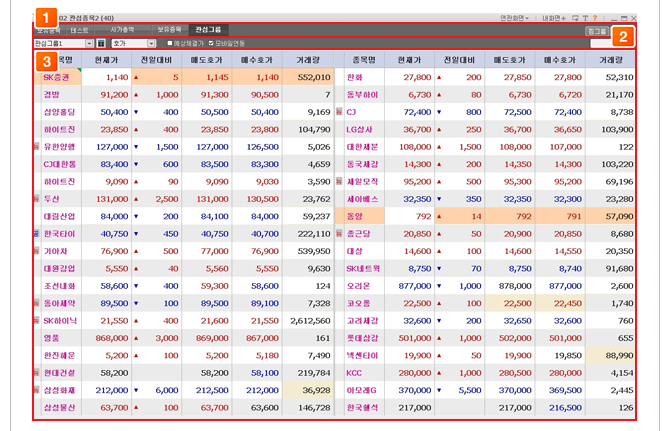This screenshot has height=431, width=670.
Task: Select the 세아베스틸 stock name
Action: point(362,199)
